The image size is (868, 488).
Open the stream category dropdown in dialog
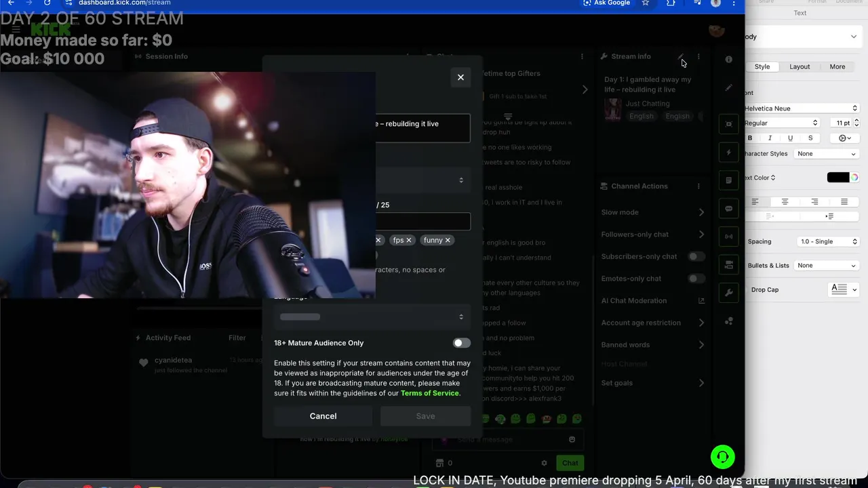[x=422, y=180]
